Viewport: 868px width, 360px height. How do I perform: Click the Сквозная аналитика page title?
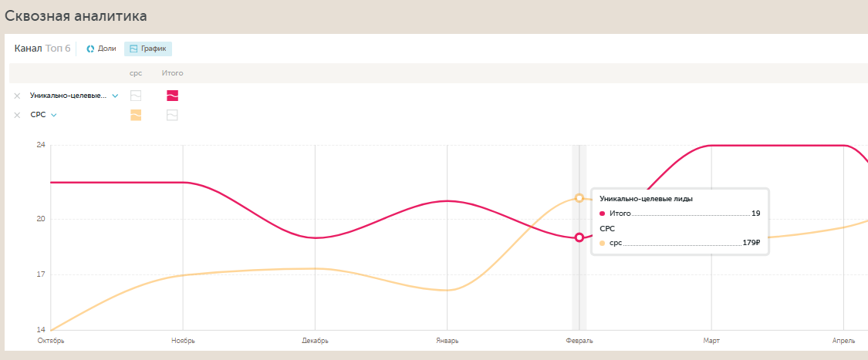(x=76, y=16)
